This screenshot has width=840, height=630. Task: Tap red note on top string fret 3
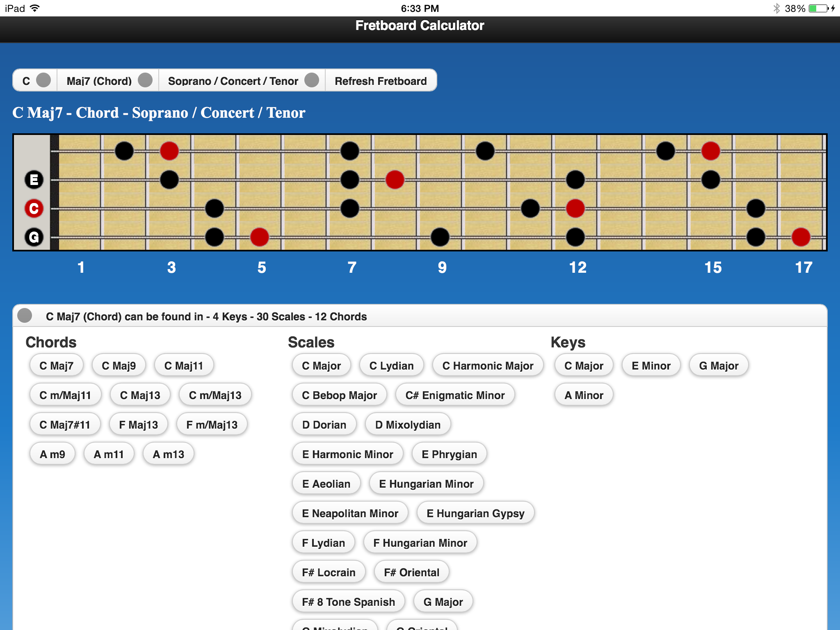(169, 151)
